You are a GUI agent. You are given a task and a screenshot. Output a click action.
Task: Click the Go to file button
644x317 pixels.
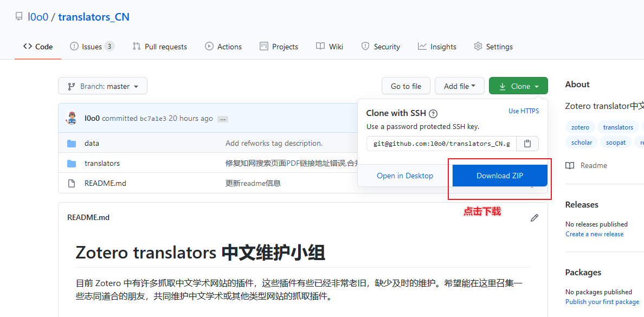point(406,86)
